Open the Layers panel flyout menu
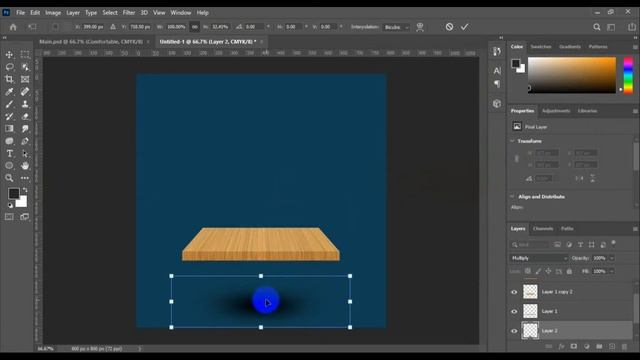The height and width of the screenshot is (360, 640). point(635,229)
